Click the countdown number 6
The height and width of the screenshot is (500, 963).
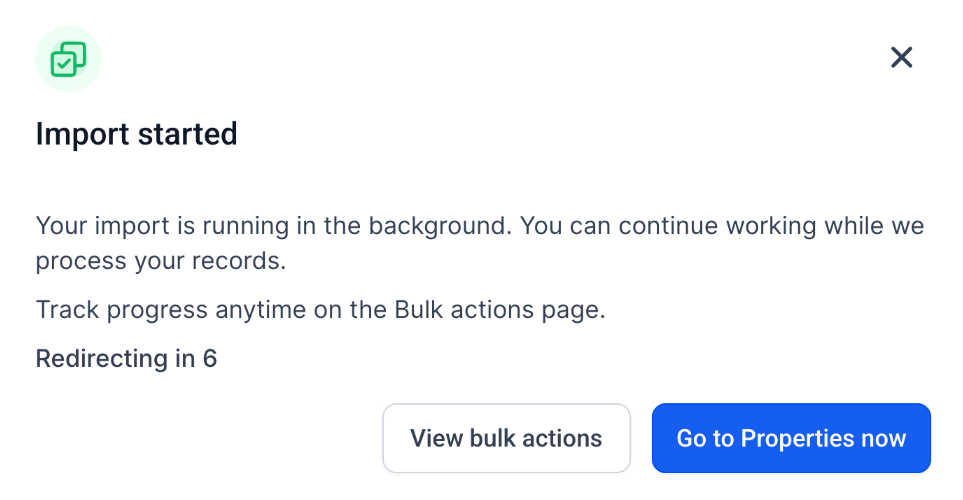pyautogui.click(x=210, y=358)
